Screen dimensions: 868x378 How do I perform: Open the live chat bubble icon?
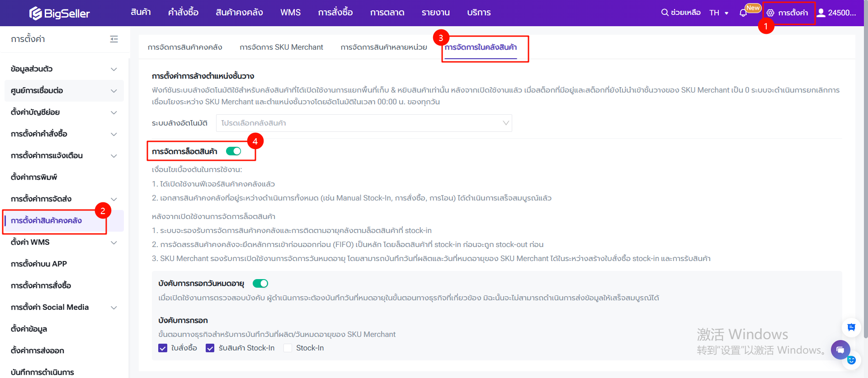(840, 350)
